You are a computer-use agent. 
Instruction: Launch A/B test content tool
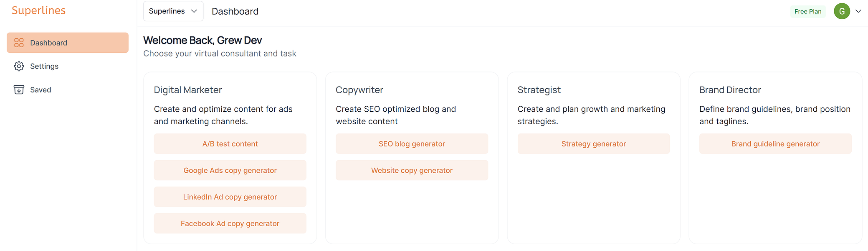(x=230, y=143)
